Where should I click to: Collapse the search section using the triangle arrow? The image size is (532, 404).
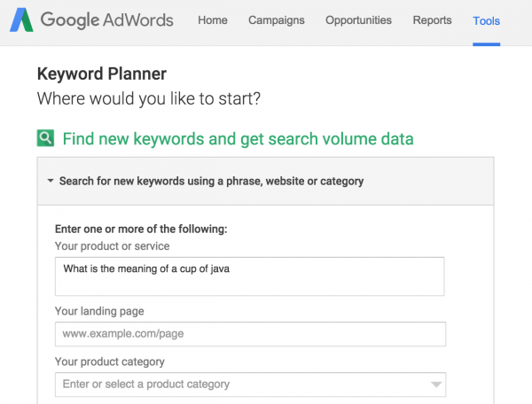(51, 181)
